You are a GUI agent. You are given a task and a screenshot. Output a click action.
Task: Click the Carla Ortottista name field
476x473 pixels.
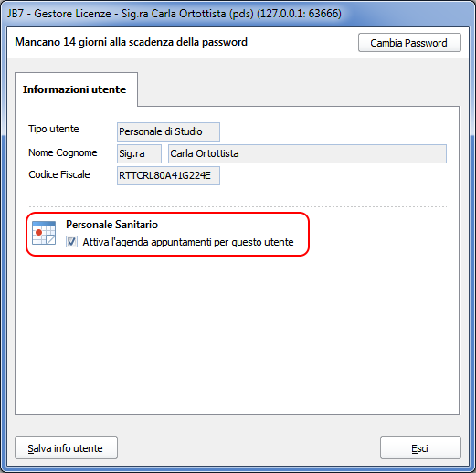(307, 153)
